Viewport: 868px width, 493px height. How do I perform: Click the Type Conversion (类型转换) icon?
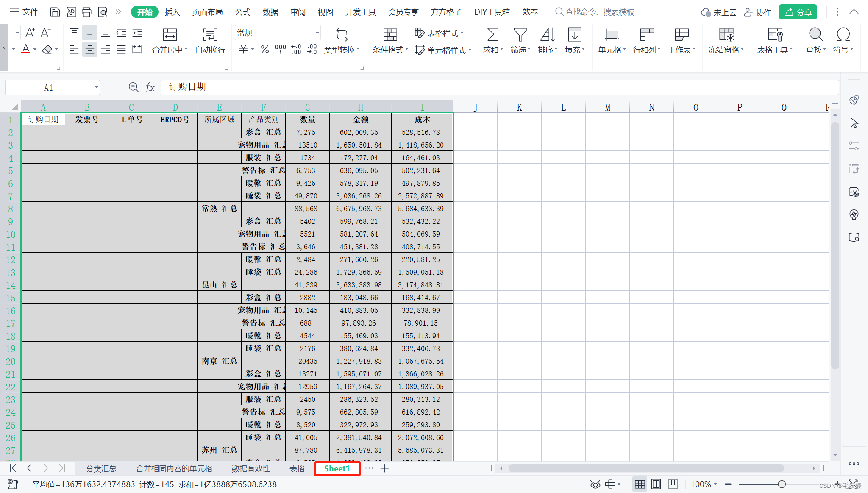point(342,35)
